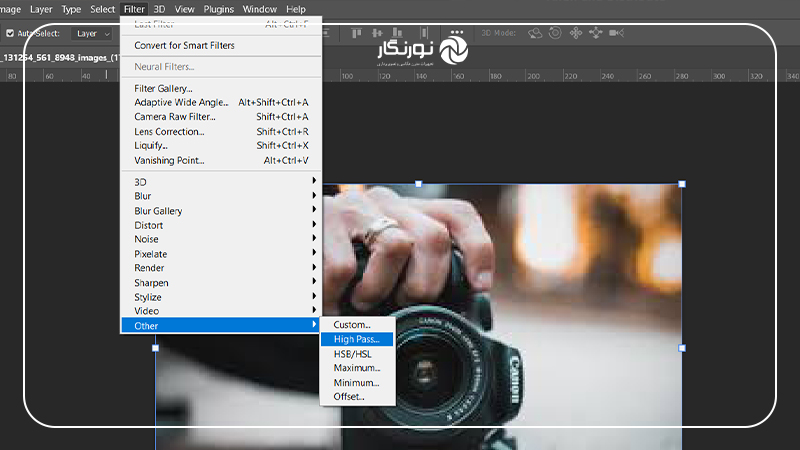
Task: Open Vanishing Point... filter
Action: click(x=221, y=160)
